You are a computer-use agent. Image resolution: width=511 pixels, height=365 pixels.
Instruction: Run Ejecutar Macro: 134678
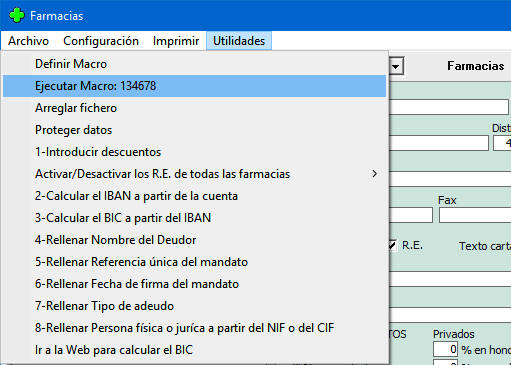click(195, 86)
